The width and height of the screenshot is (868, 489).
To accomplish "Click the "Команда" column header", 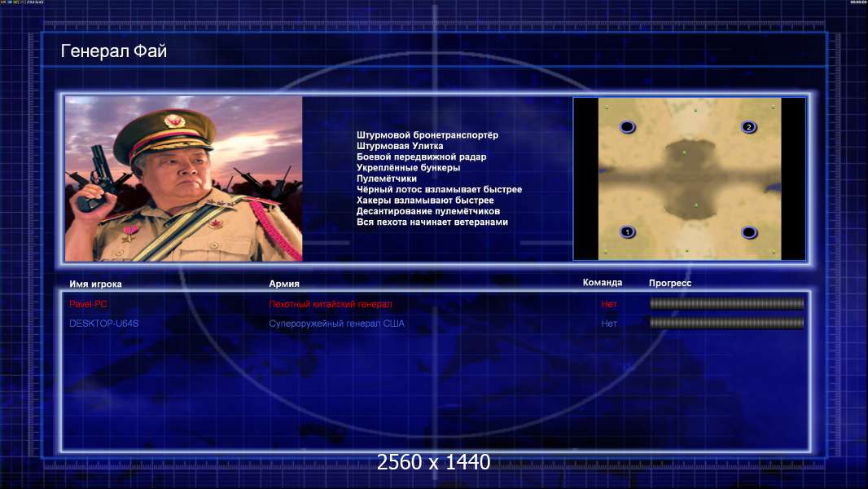I will coord(603,283).
